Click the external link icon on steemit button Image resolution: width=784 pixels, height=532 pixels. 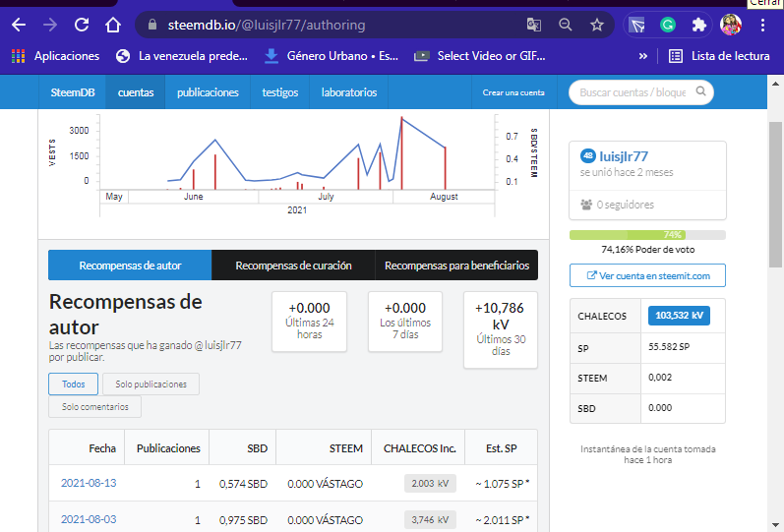[591, 275]
